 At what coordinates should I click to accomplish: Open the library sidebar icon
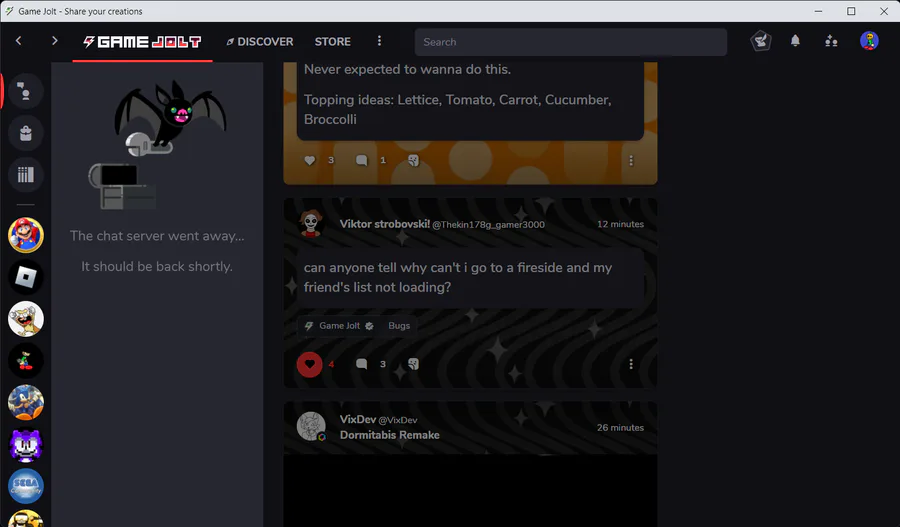point(26,175)
